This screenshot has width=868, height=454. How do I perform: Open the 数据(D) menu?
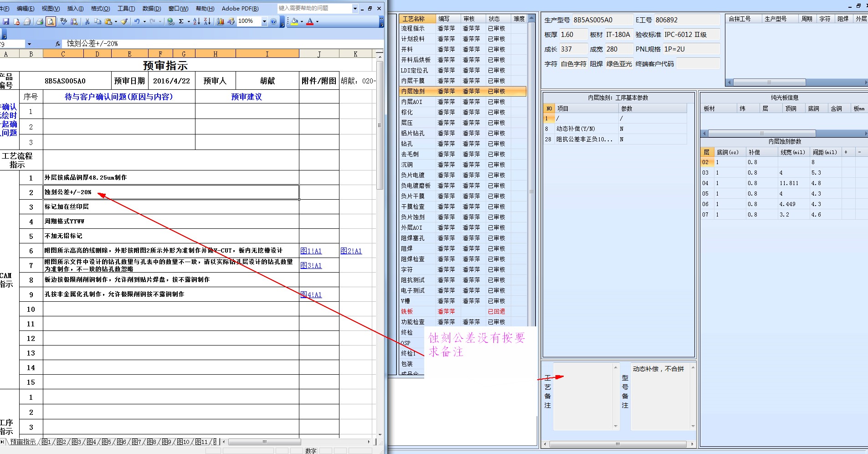(x=152, y=9)
